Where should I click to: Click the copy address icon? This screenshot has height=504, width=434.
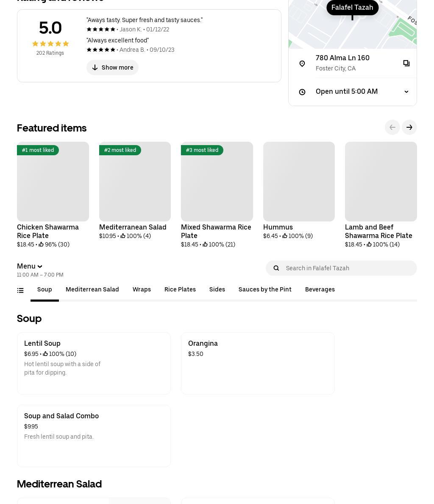point(406,63)
